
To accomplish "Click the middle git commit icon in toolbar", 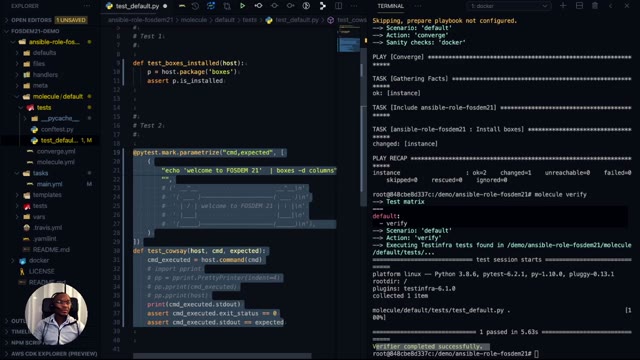I will [x=274, y=6].
